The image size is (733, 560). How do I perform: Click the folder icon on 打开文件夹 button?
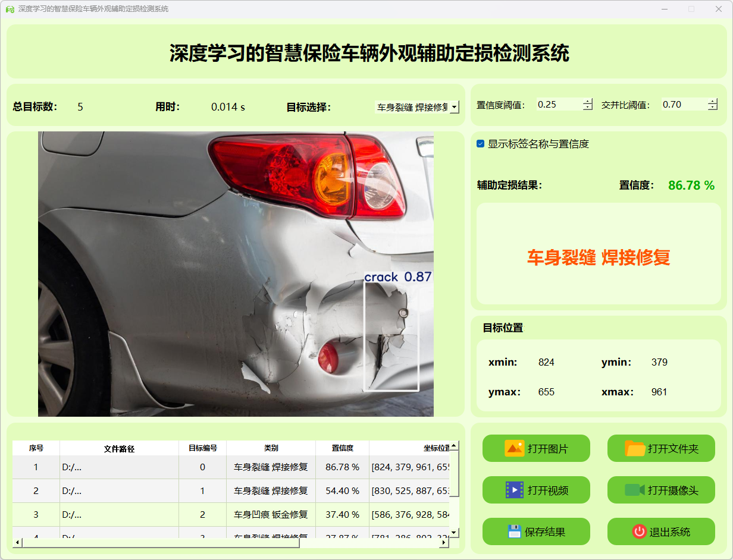coord(635,448)
